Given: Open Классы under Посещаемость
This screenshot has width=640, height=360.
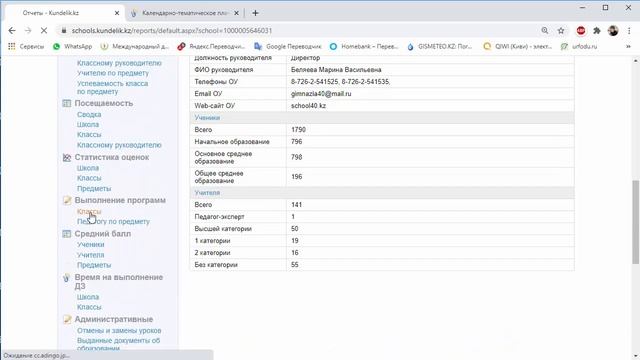Looking at the screenshot, I should [89, 135].
